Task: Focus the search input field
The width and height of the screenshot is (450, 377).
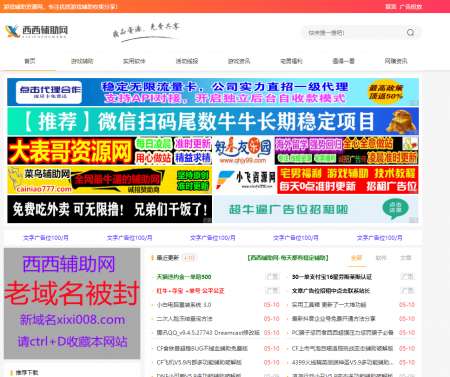Action: (x=353, y=33)
